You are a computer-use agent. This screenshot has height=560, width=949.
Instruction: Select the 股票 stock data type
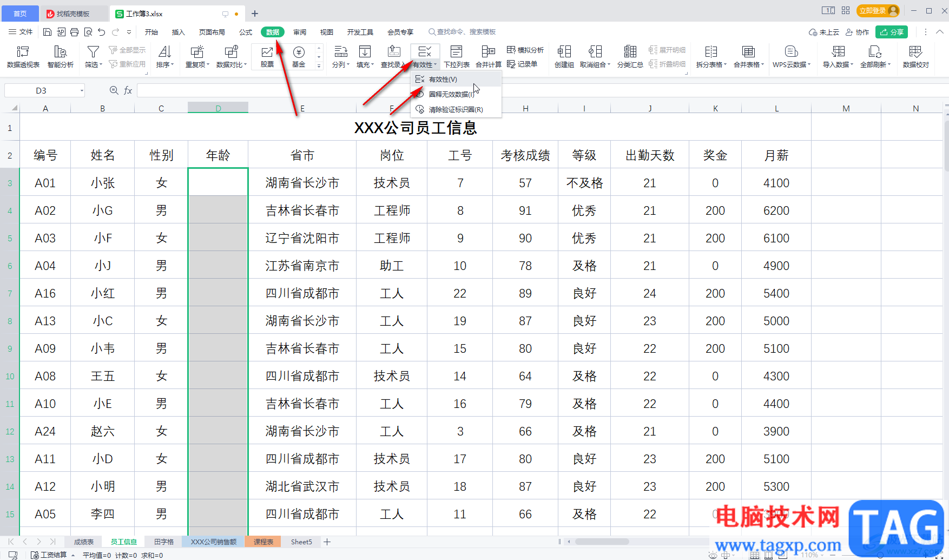(x=267, y=57)
